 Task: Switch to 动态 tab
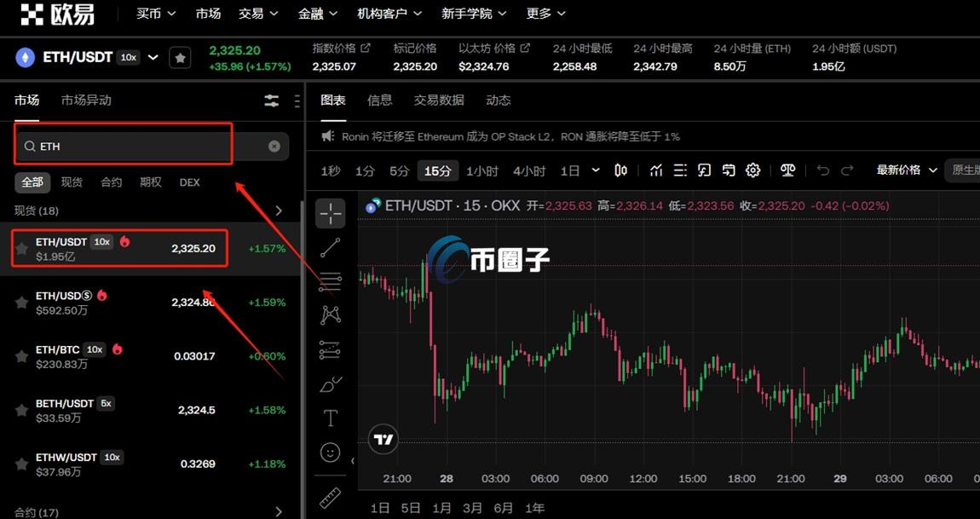[499, 100]
